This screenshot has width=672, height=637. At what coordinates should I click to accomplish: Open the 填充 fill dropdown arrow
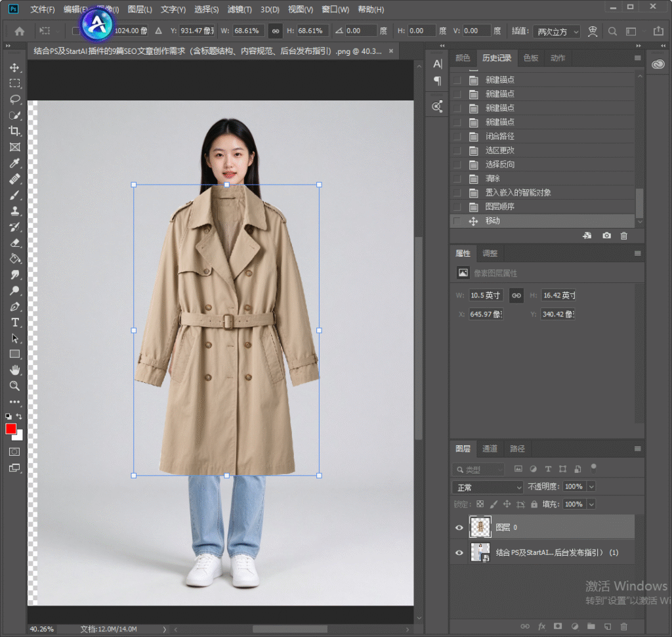(591, 504)
